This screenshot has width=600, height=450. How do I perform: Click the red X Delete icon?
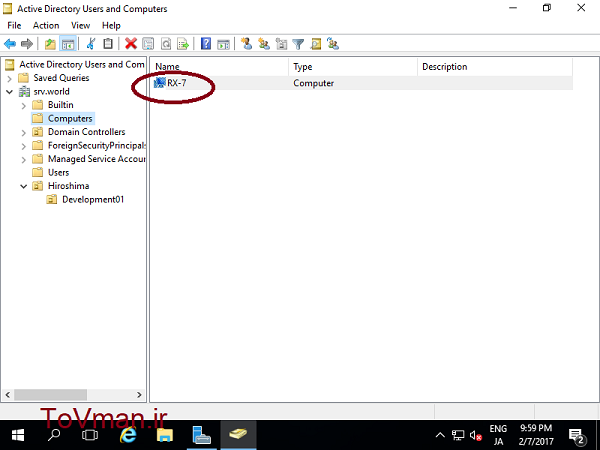click(131, 44)
